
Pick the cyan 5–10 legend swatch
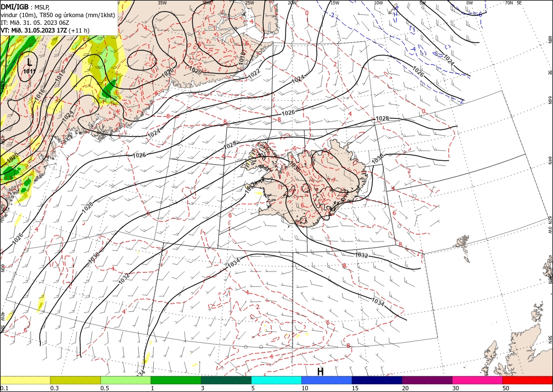[276, 380]
